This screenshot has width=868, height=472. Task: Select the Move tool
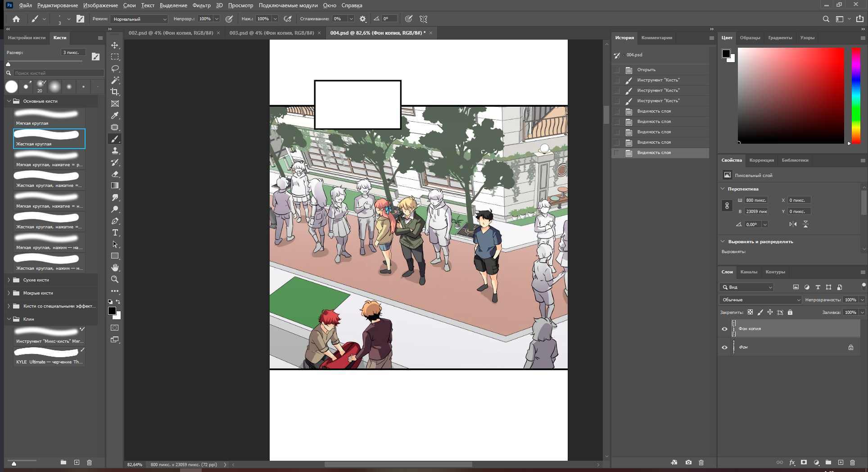coord(115,45)
